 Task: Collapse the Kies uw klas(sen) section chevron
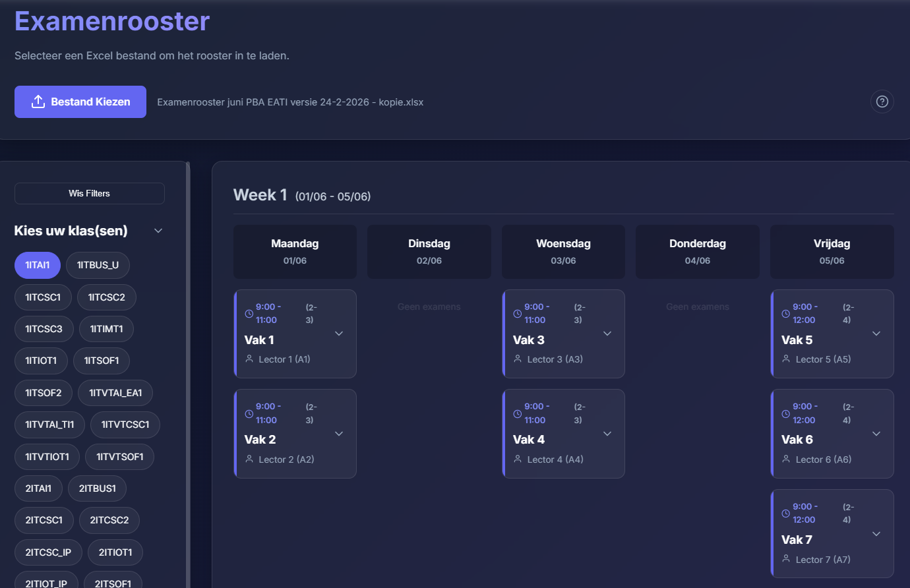(x=158, y=231)
